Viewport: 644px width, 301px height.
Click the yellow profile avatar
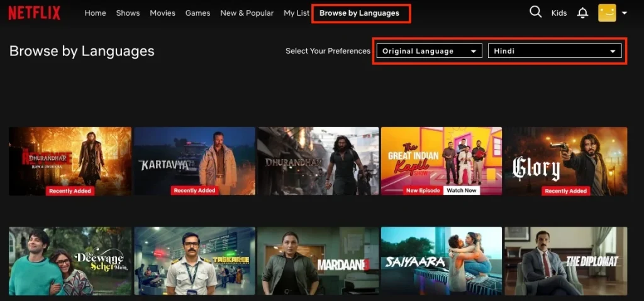[607, 13]
